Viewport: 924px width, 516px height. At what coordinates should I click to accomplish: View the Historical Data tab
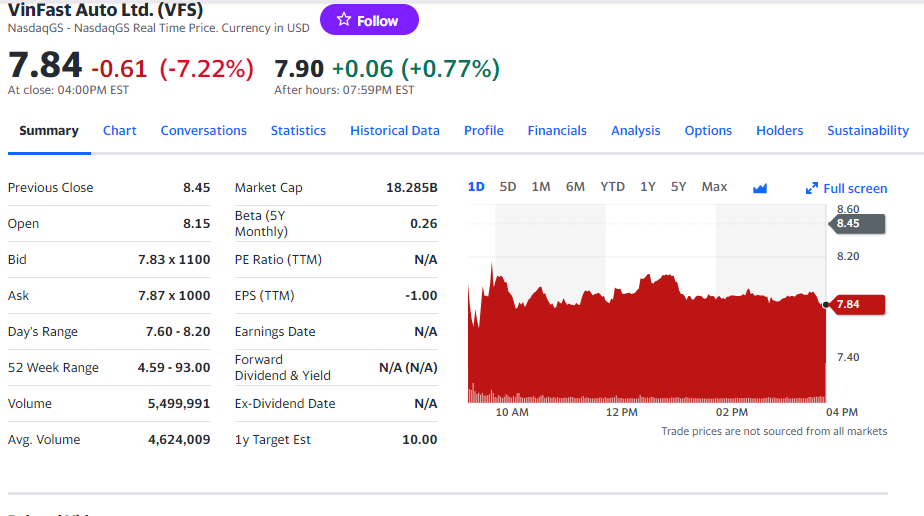(x=395, y=131)
